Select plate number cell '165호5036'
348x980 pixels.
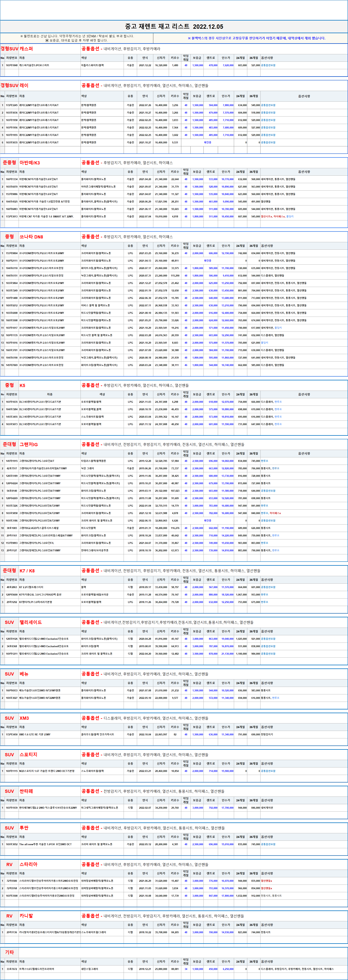coord(12,113)
